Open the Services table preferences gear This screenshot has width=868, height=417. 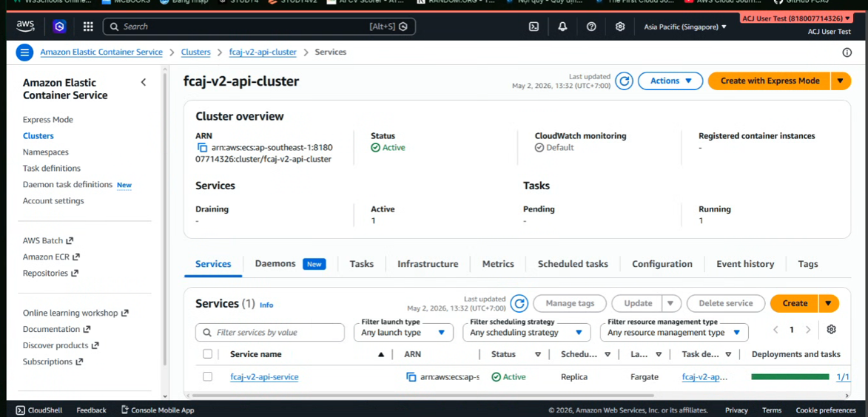pyautogui.click(x=831, y=330)
